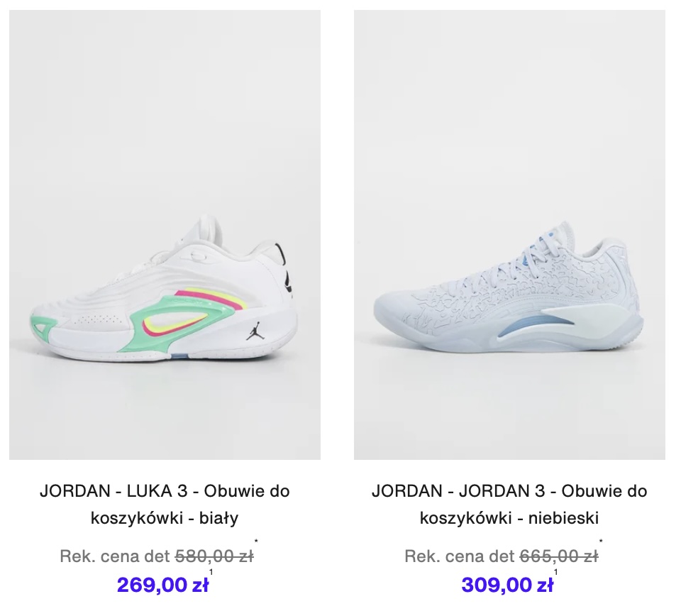681x616 pixels.
Task: Select the 309,00 zł sale price
Action: pos(507,585)
